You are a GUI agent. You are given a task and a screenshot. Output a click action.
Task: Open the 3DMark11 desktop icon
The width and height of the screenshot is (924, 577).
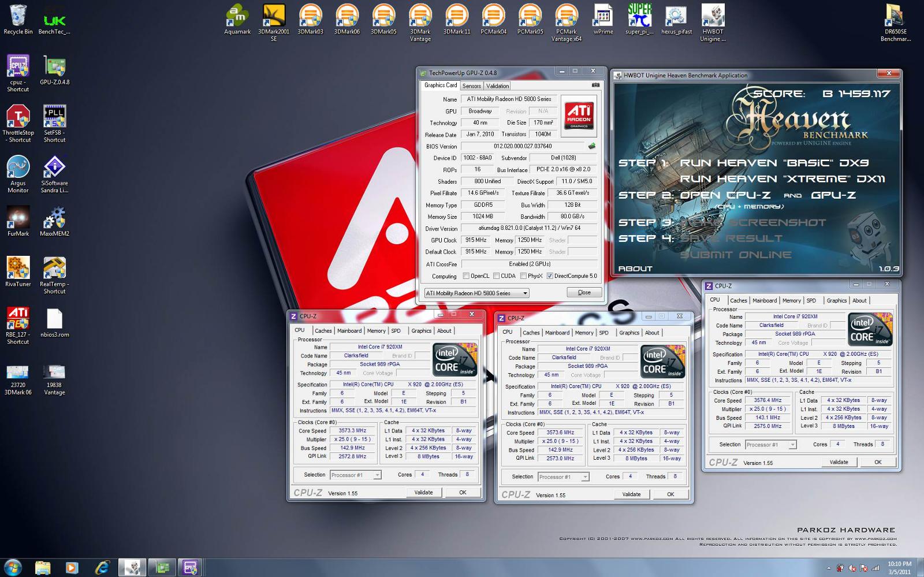[457, 20]
